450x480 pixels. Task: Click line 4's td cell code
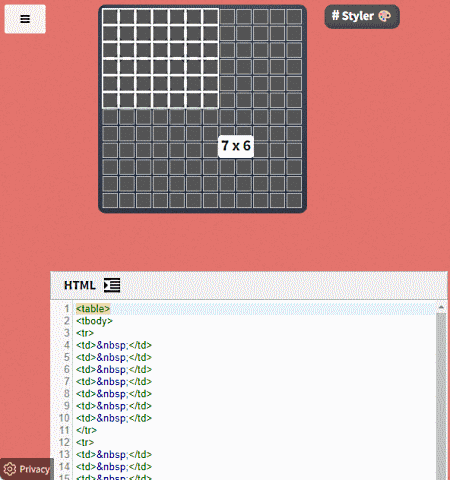pyautogui.click(x=114, y=345)
